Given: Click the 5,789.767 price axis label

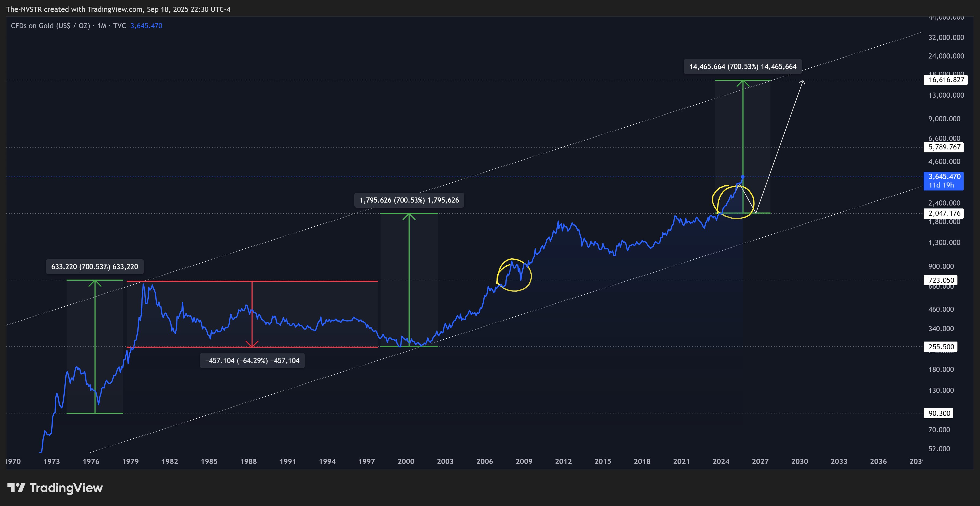Looking at the screenshot, I should pos(944,147).
